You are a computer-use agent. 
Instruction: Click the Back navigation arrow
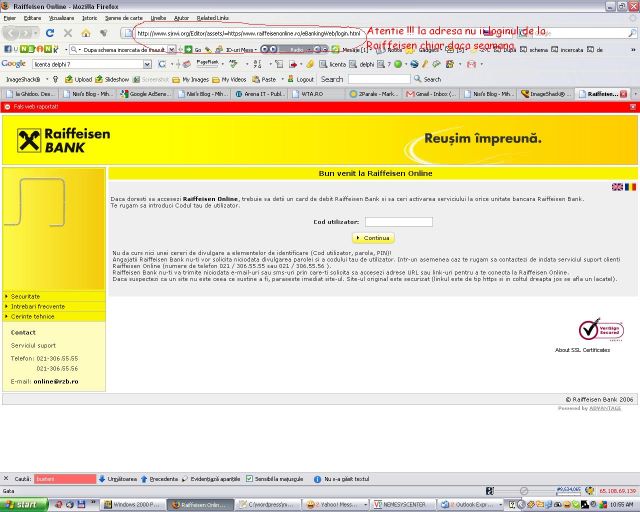(12, 33)
